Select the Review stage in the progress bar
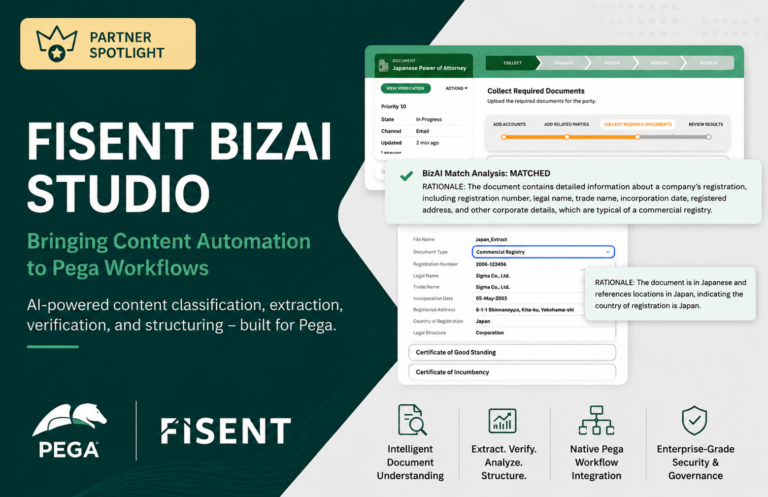 [x=612, y=63]
